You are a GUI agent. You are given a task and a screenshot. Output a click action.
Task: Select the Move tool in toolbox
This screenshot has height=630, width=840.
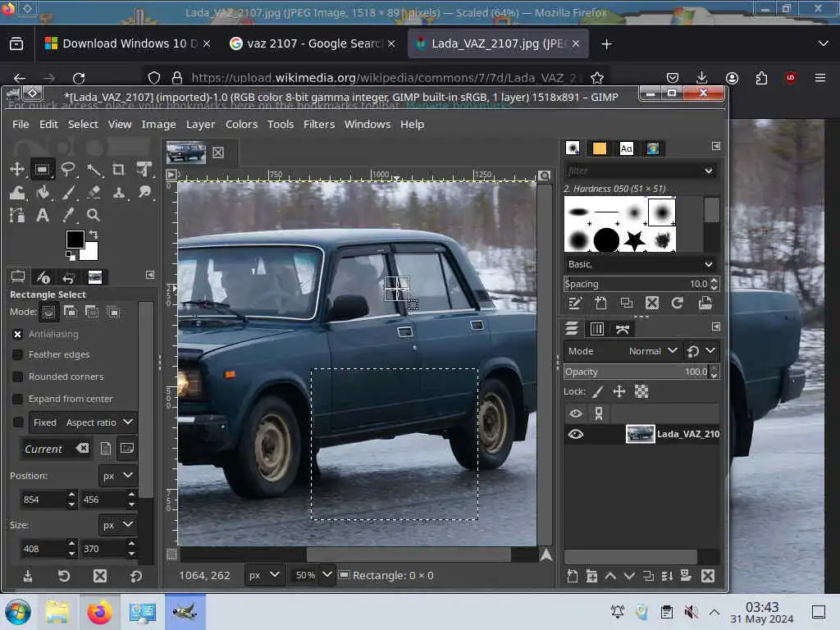point(16,170)
